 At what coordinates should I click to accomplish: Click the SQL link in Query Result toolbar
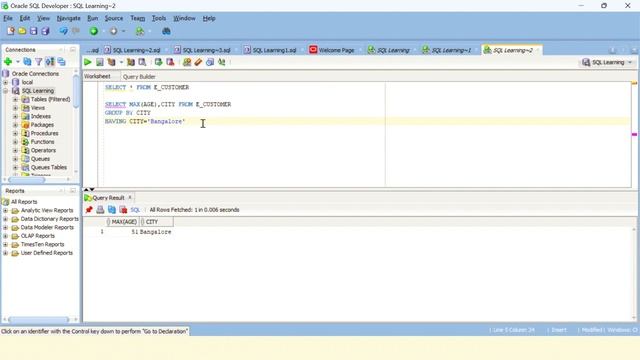[x=135, y=210]
